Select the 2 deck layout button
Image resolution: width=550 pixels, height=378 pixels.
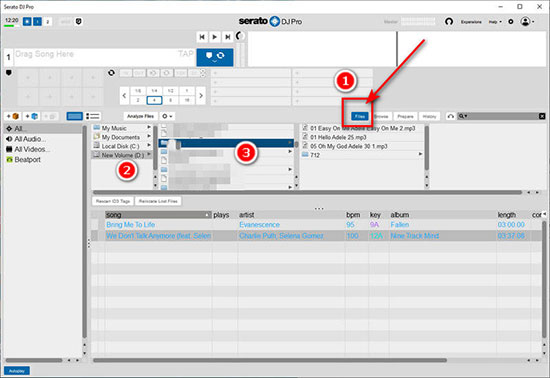coord(48,22)
